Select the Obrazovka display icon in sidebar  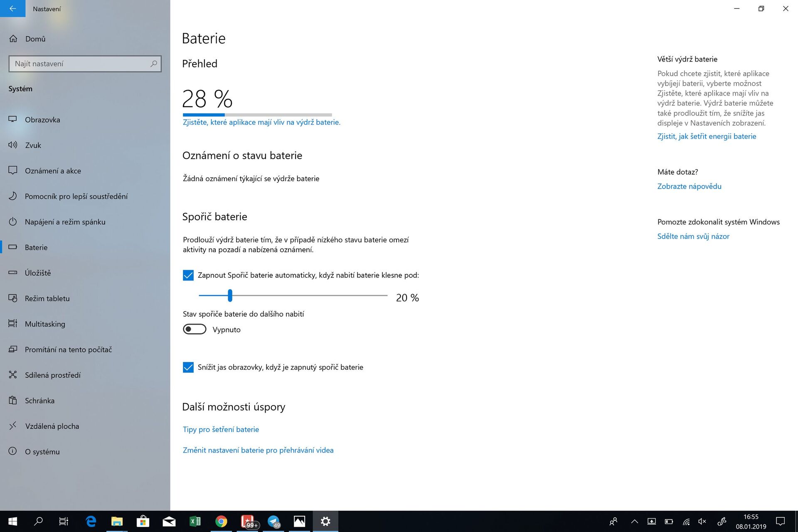click(x=13, y=119)
